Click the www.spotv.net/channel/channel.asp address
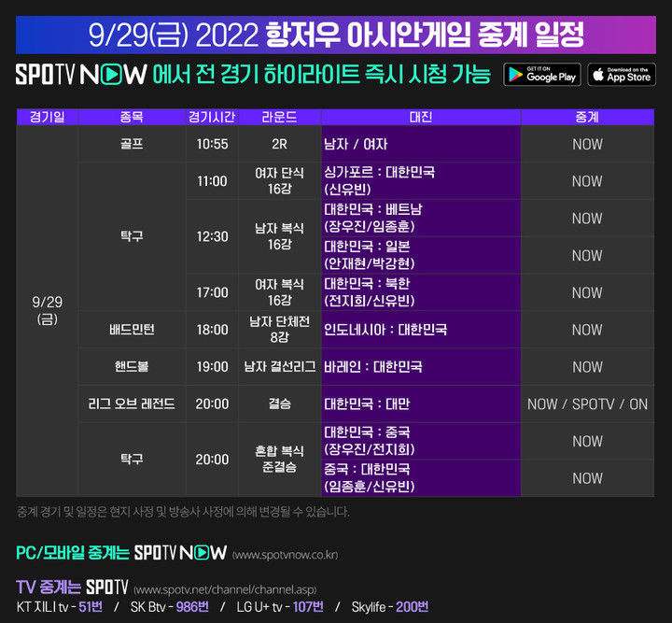 coord(225,590)
